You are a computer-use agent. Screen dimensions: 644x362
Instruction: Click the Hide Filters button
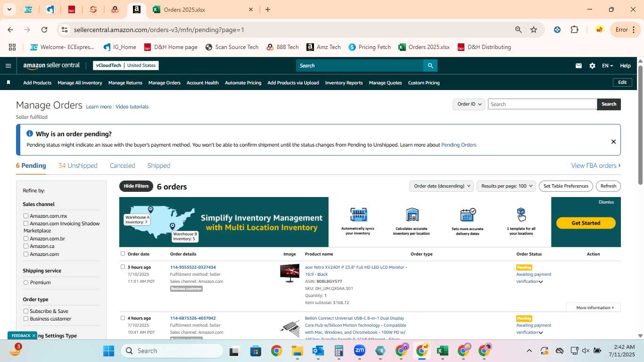click(136, 186)
